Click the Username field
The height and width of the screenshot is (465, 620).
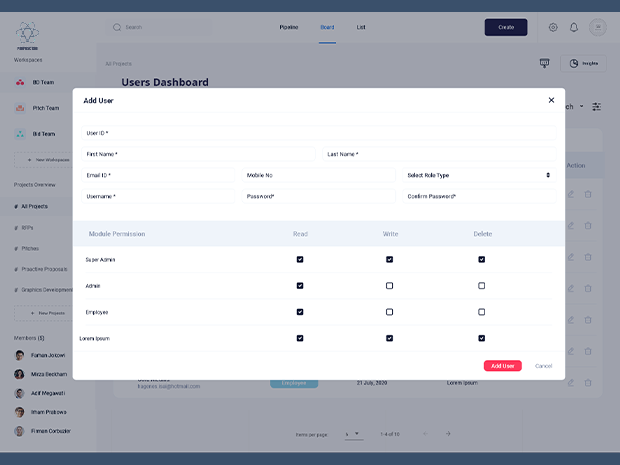(158, 196)
